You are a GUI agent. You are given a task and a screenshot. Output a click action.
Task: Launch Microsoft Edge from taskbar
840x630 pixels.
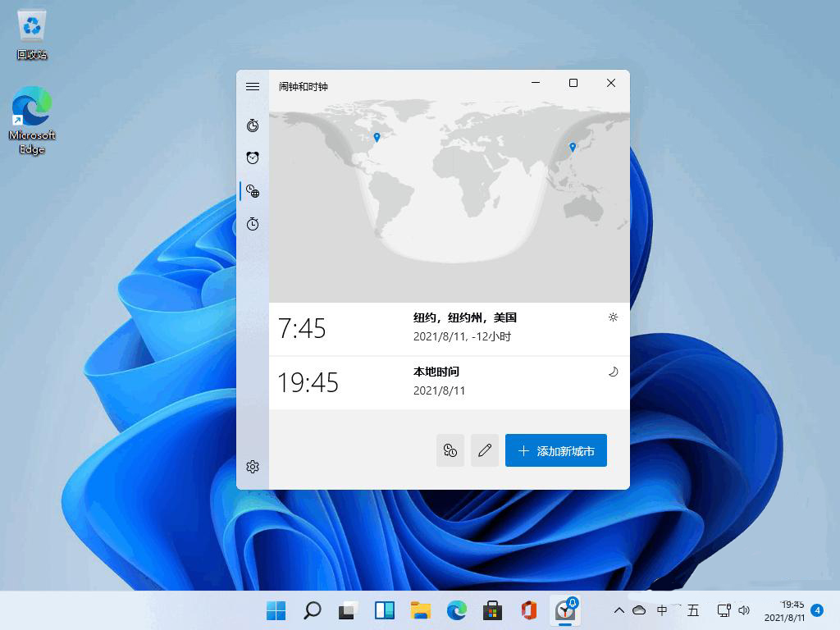tap(456, 610)
